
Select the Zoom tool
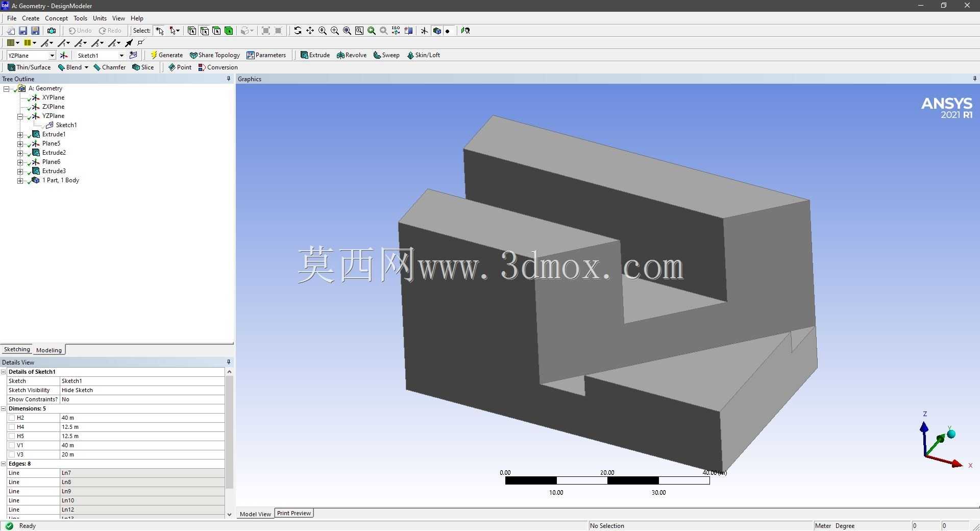click(323, 31)
